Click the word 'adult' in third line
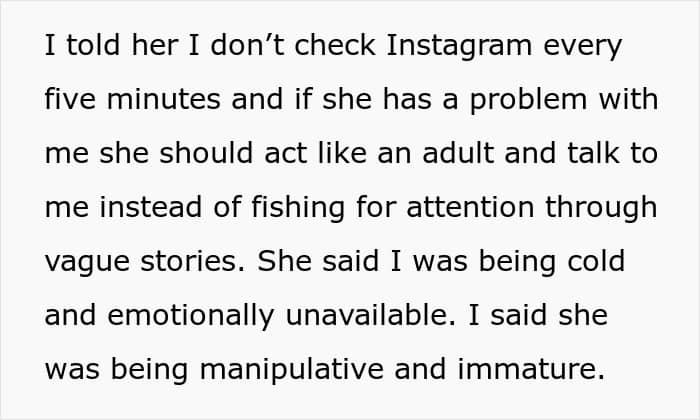Viewport: 700px width, 420px height. [x=458, y=153]
